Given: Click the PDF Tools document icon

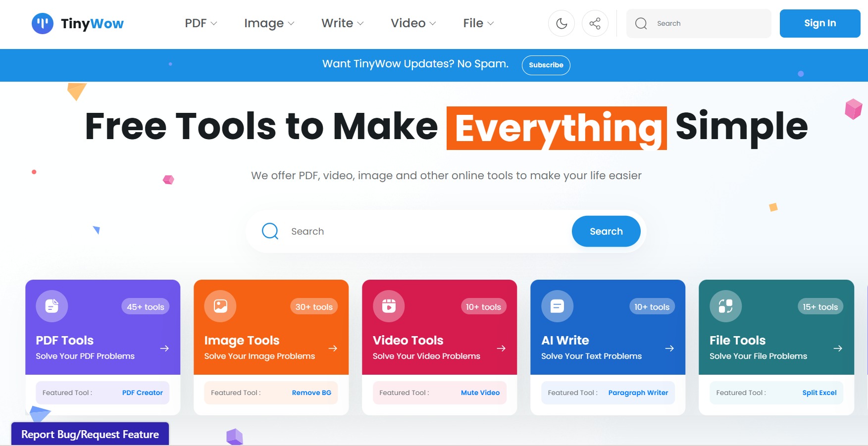Looking at the screenshot, I should pyautogui.click(x=52, y=306).
